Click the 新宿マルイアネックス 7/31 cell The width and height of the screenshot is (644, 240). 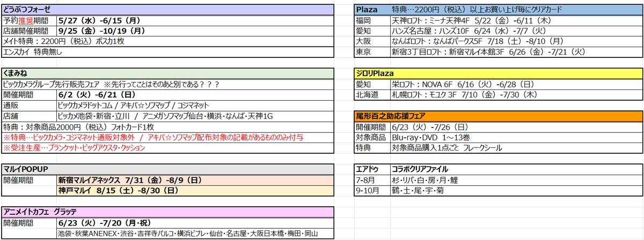coord(196,179)
